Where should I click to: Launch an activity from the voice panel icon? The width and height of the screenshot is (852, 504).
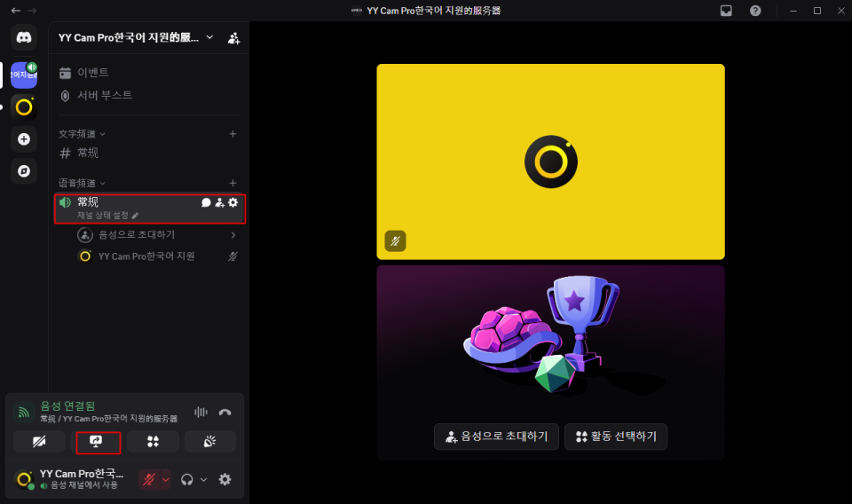(154, 441)
